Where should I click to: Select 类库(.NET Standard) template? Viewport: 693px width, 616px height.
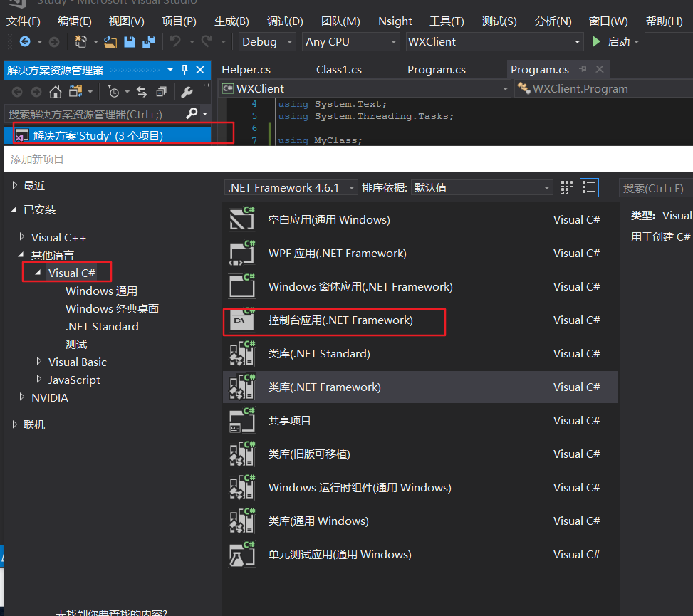[x=420, y=353]
